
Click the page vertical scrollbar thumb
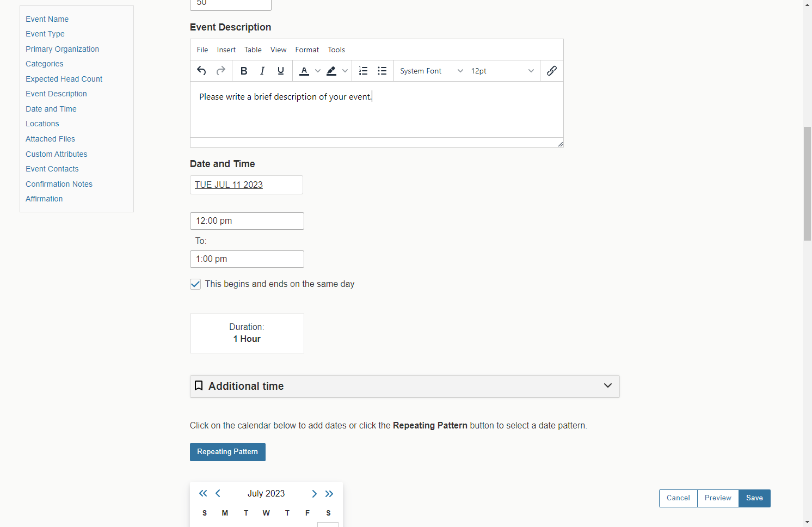click(x=807, y=183)
